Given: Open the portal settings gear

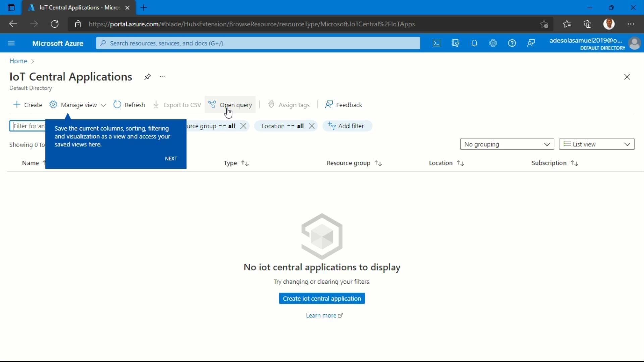Looking at the screenshot, I should pos(493,43).
